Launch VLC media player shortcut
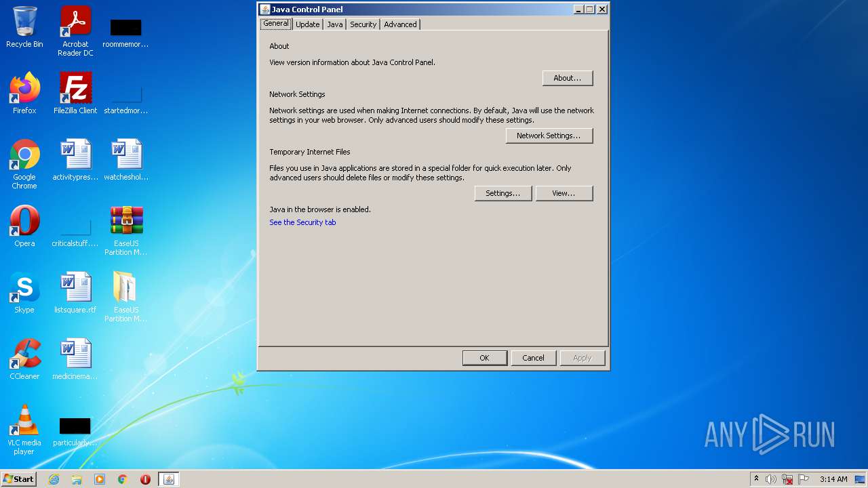Image resolution: width=868 pixels, height=488 pixels. click(24, 430)
